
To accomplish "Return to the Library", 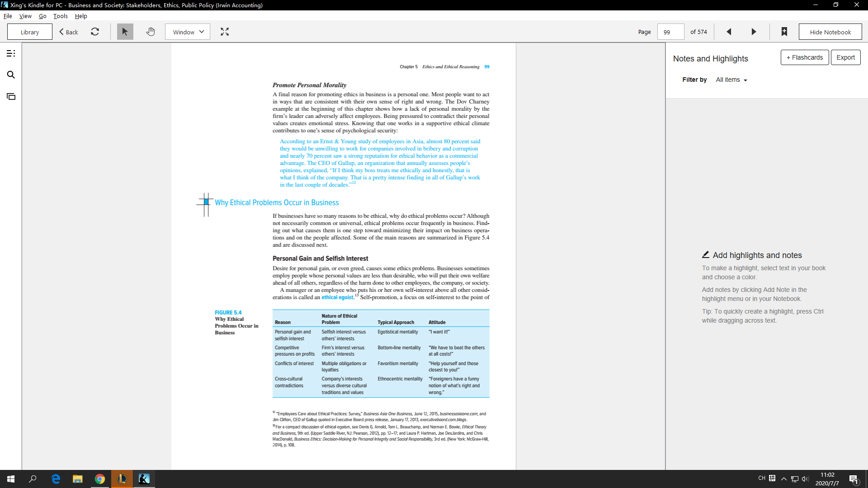I will (30, 32).
